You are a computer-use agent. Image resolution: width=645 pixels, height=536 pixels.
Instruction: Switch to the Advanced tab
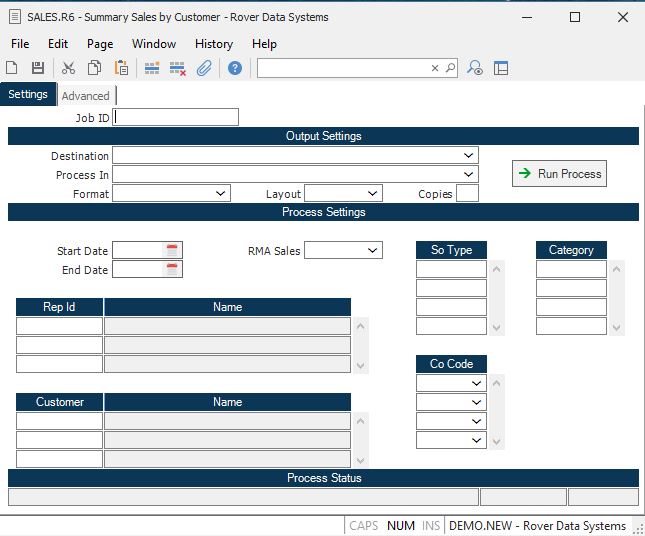[x=86, y=96]
